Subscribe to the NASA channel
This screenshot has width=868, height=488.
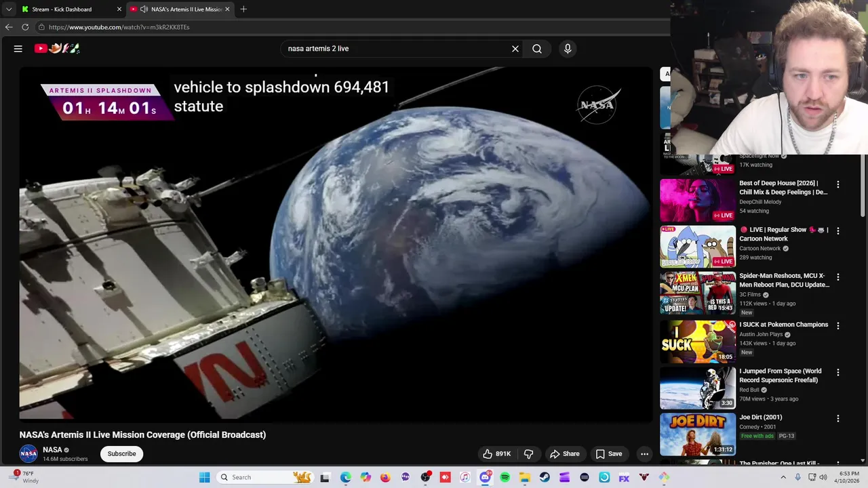click(122, 454)
